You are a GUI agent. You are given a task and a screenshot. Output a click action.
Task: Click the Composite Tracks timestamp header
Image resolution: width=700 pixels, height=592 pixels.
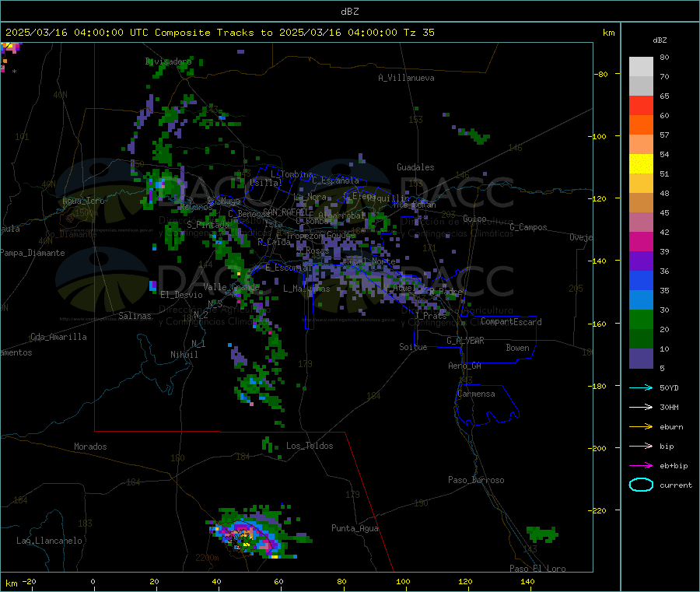click(219, 33)
